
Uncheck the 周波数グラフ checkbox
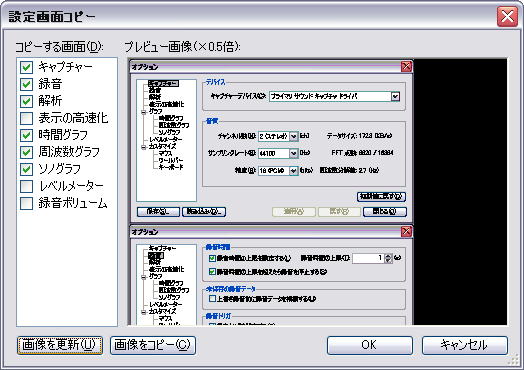tap(26, 152)
